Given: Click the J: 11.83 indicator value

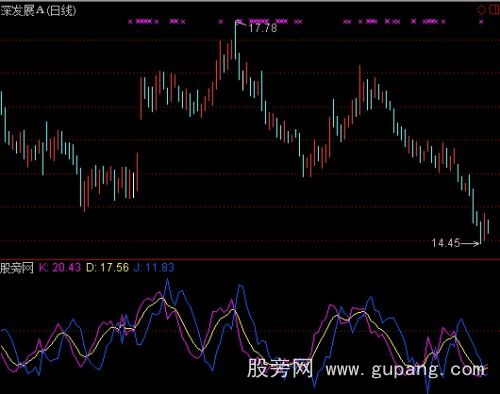Looking at the screenshot, I should [x=154, y=268].
